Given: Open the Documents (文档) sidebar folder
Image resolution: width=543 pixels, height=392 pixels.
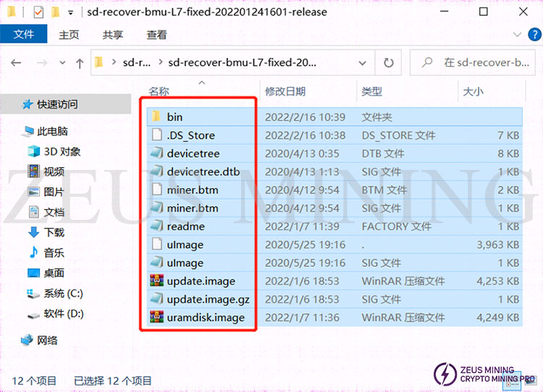Looking at the screenshot, I should pos(46,212).
